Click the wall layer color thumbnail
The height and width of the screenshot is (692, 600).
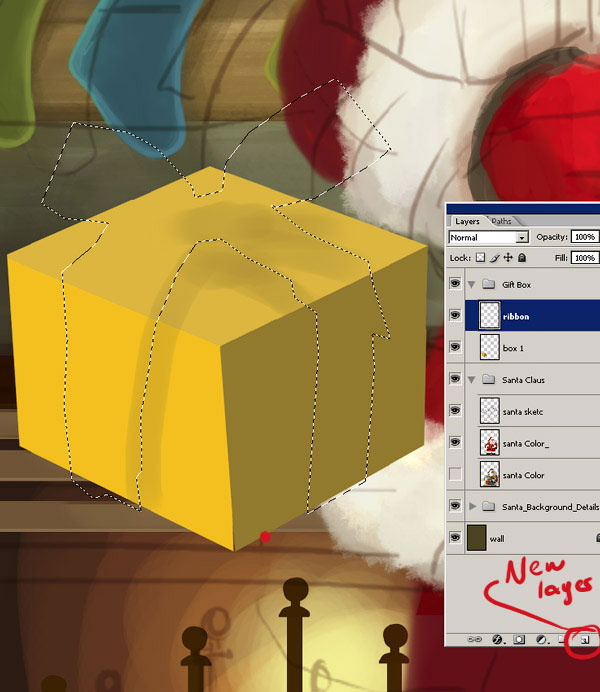click(x=477, y=538)
